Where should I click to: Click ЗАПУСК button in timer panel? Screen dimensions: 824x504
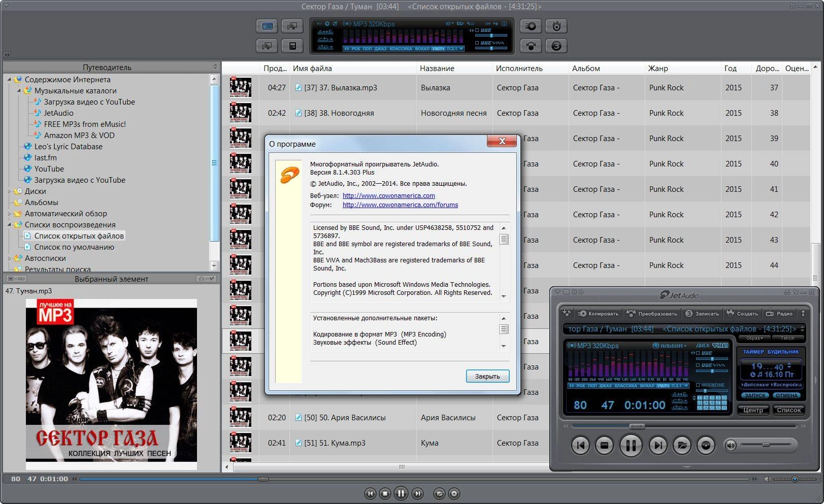coord(755,395)
